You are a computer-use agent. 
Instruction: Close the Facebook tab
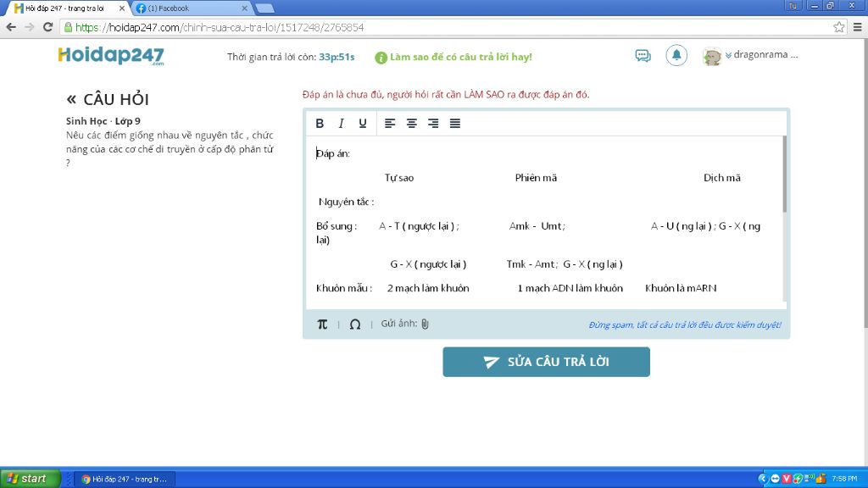click(x=244, y=8)
